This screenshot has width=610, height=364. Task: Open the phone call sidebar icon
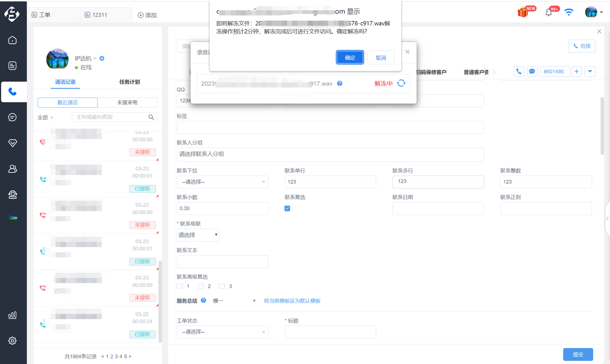click(x=13, y=92)
